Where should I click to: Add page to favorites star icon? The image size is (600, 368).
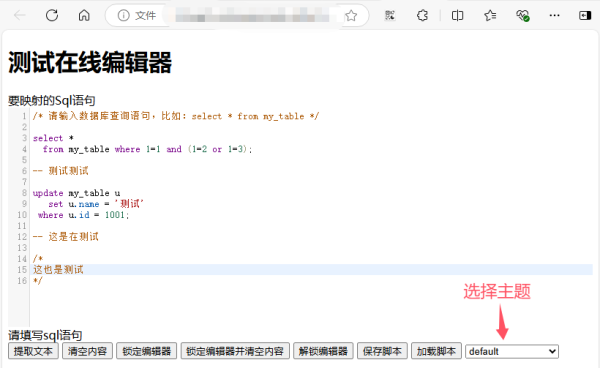(351, 16)
